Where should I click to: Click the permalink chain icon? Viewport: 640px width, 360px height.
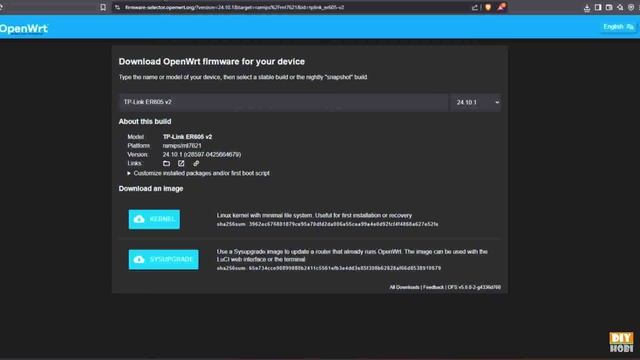[196, 163]
